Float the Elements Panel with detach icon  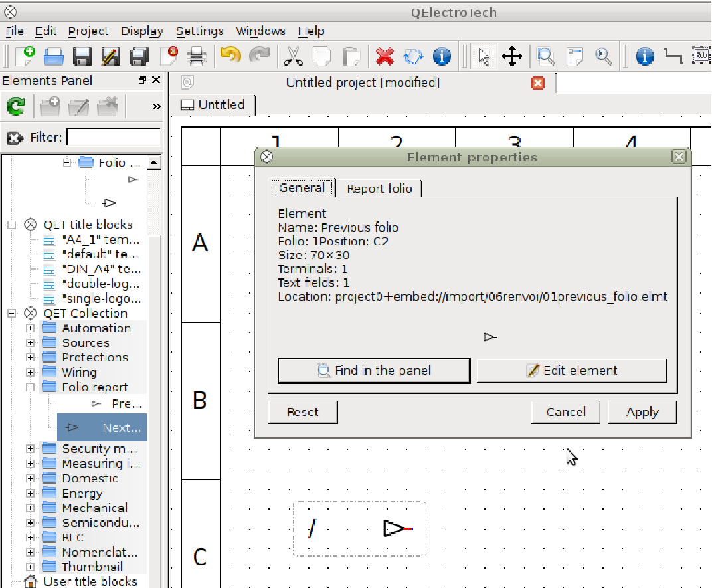coord(143,80)
